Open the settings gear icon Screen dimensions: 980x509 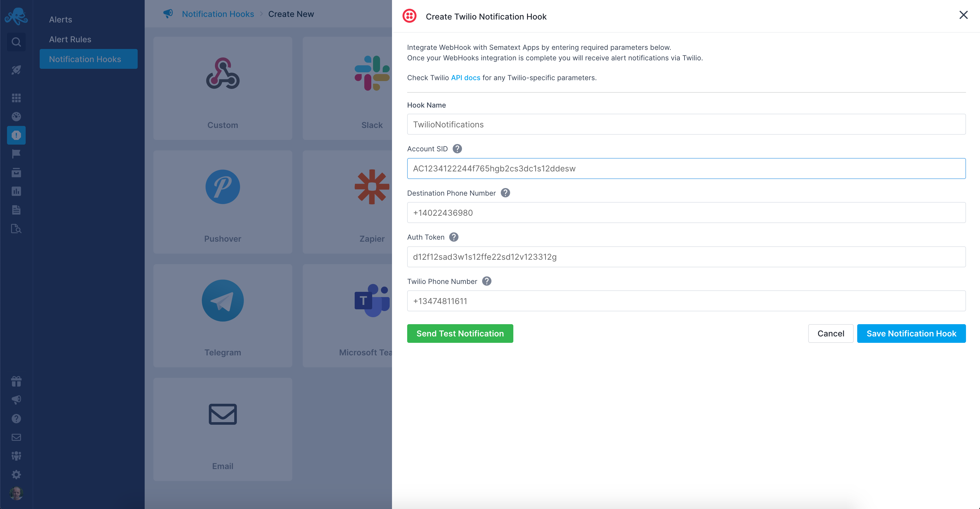pyautogui.click(x=16, y=474)
